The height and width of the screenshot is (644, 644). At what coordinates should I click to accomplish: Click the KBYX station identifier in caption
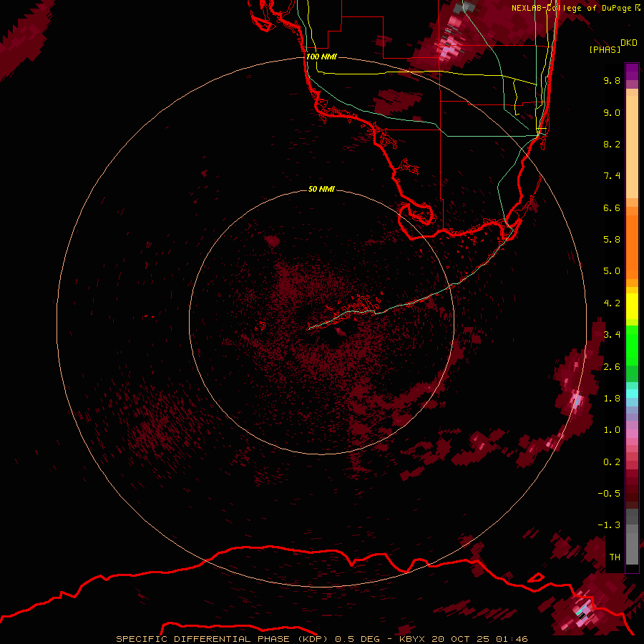tap(412, 639)
